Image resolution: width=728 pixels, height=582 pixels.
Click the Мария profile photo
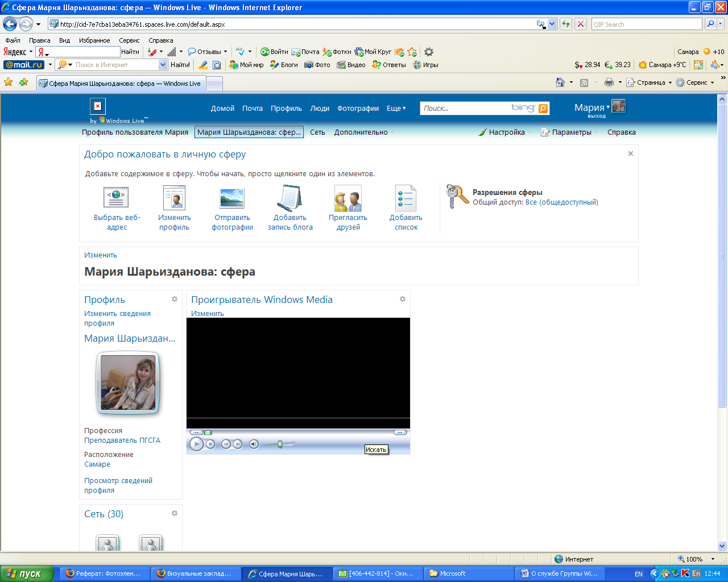(128, 383)
